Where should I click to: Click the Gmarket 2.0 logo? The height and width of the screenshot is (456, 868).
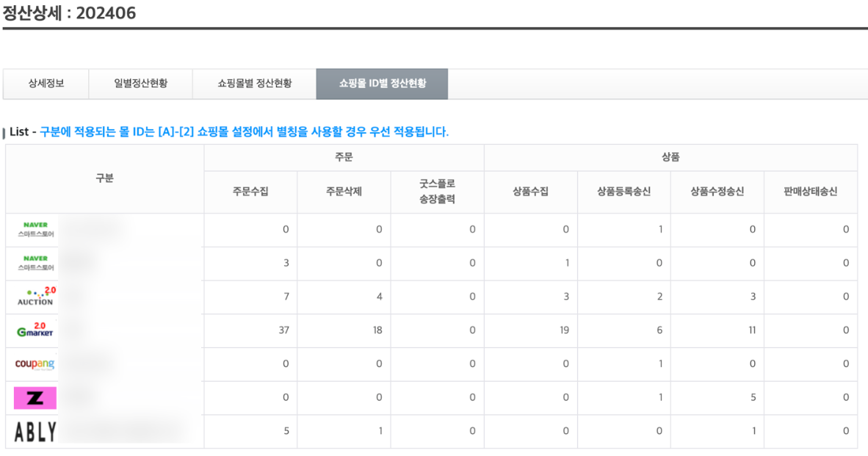35,330
